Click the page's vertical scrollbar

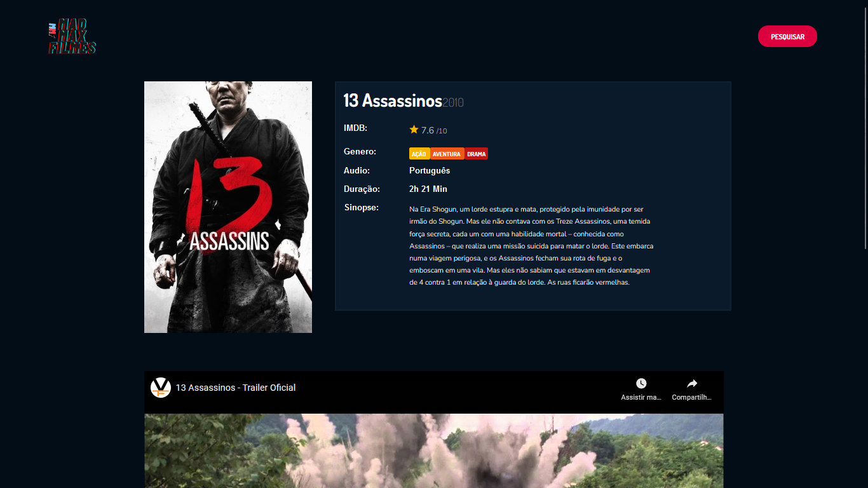click(x=865, y=127)
